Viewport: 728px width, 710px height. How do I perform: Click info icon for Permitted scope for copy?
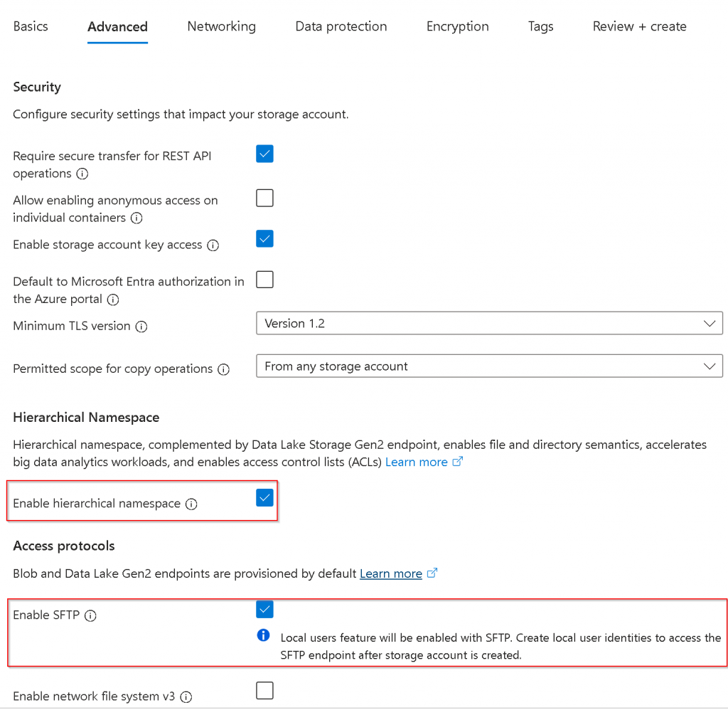point(223,369)
